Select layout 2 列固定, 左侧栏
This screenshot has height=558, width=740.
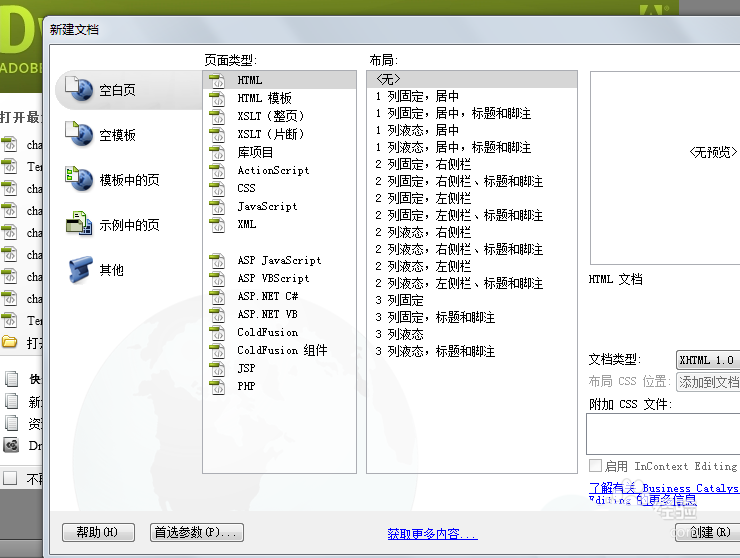[x=472, y=198]
